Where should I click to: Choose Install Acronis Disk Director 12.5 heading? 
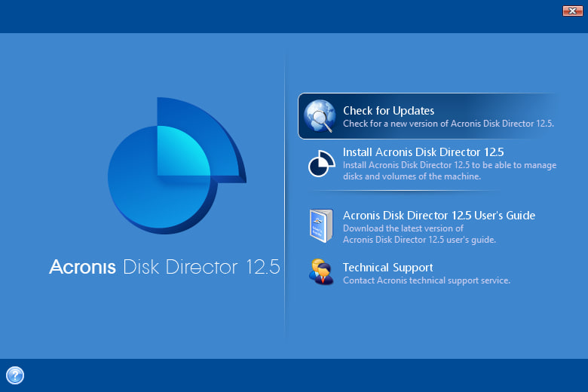423,152
